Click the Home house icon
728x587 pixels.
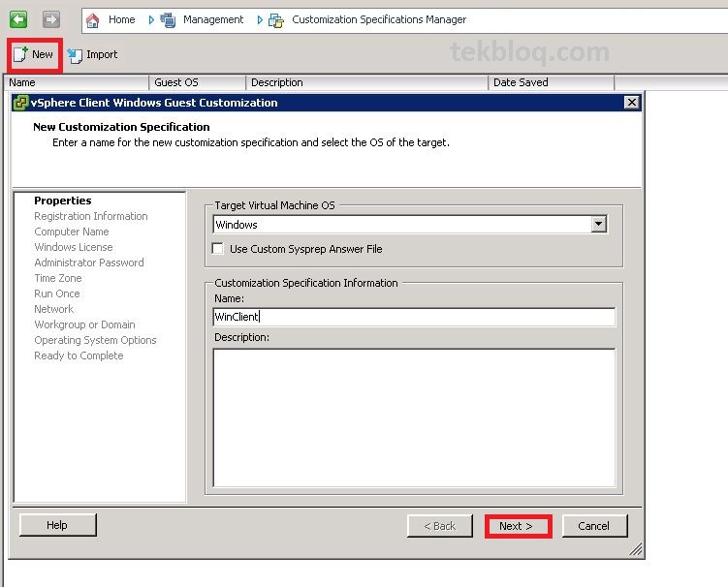[x=93, y=20]
